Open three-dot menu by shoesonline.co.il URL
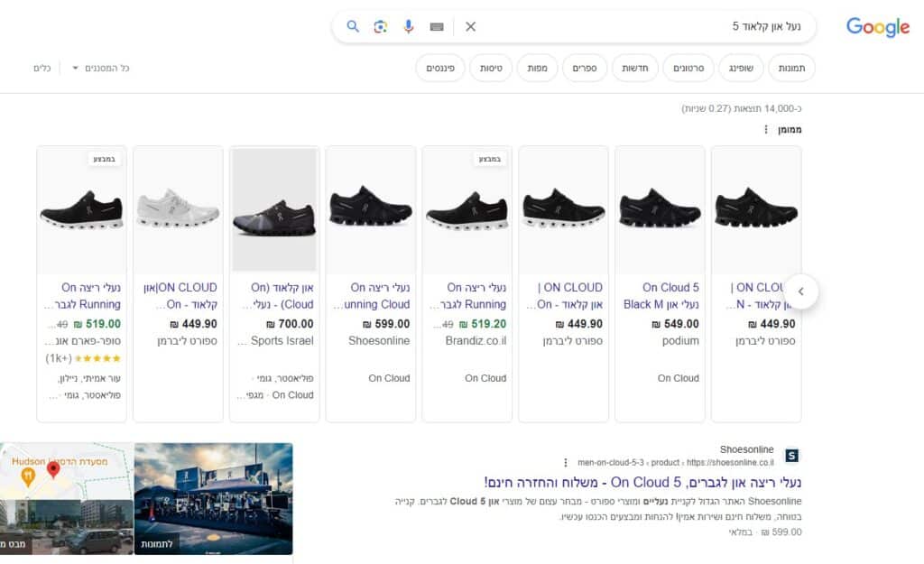 point(565,463)
